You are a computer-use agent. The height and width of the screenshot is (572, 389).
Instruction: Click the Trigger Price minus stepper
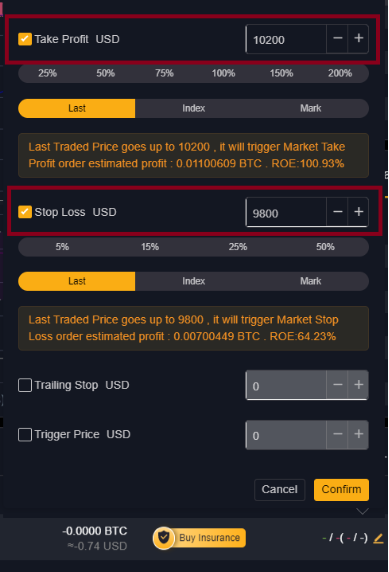coord(338,434)
